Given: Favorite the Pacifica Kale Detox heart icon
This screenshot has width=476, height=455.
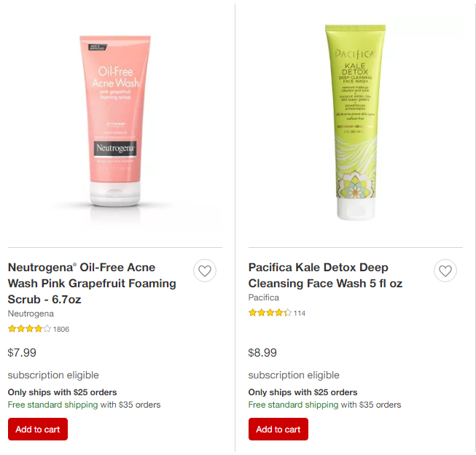Looking at the screenshot, I should click(445, 271).
